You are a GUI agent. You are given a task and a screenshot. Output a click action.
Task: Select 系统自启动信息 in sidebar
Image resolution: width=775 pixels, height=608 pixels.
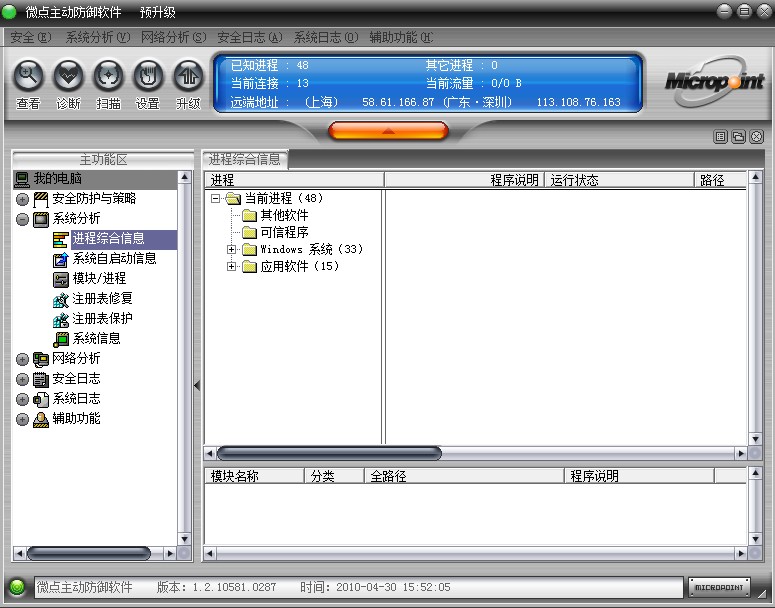pyautogui.click(x=114, y=259)
